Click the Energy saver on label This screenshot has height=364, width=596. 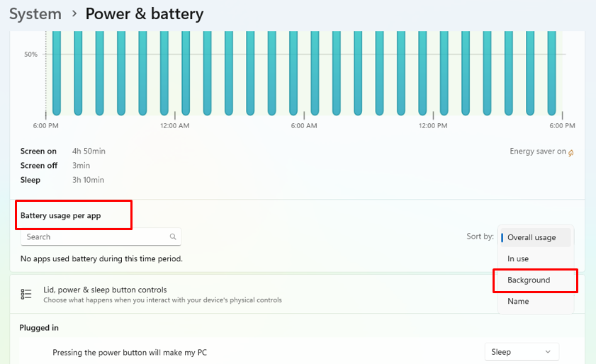pos(537,152)
